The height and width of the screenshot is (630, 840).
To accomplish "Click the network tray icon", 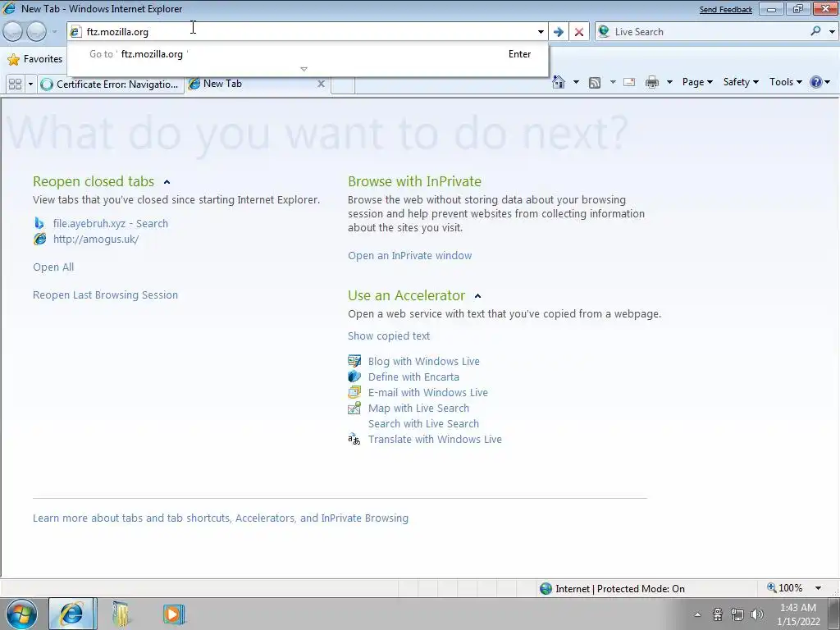I will 737,614.
